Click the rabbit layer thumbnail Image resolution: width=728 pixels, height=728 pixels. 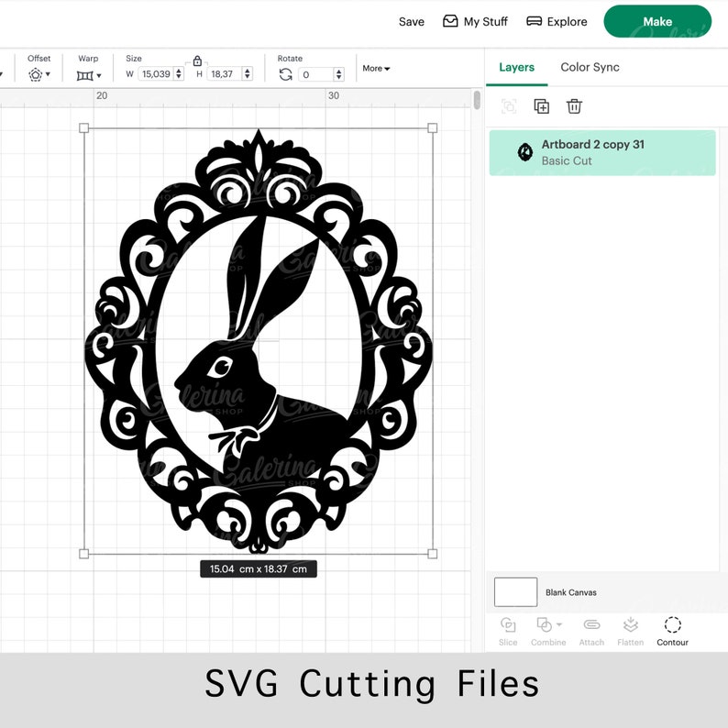click(525, 152)
